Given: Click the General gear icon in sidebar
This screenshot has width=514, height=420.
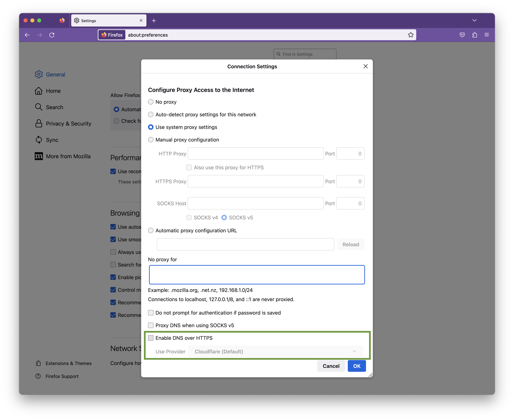Looking at the screenshot, I should 39,75.
